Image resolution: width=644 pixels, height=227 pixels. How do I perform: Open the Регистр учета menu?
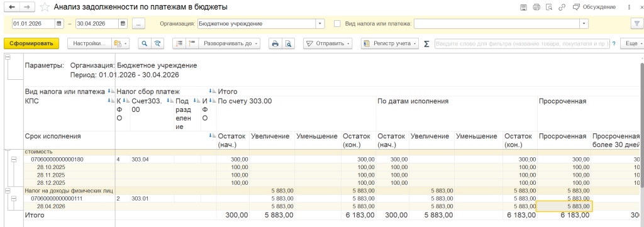[x=389, y=43]
